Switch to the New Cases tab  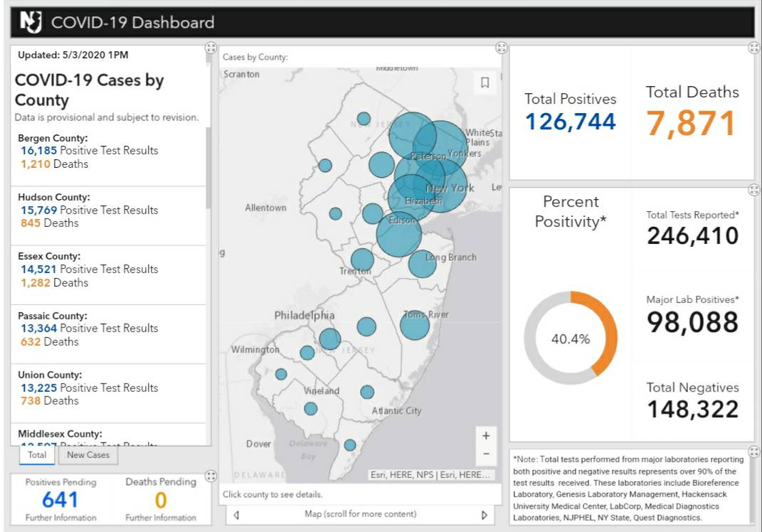(88, 455)
